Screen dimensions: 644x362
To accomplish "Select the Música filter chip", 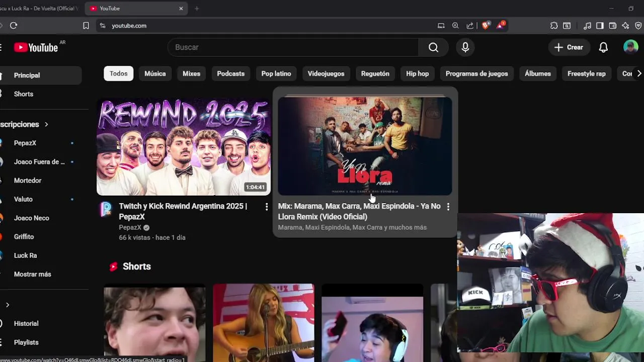I will [x=155, y=73].
